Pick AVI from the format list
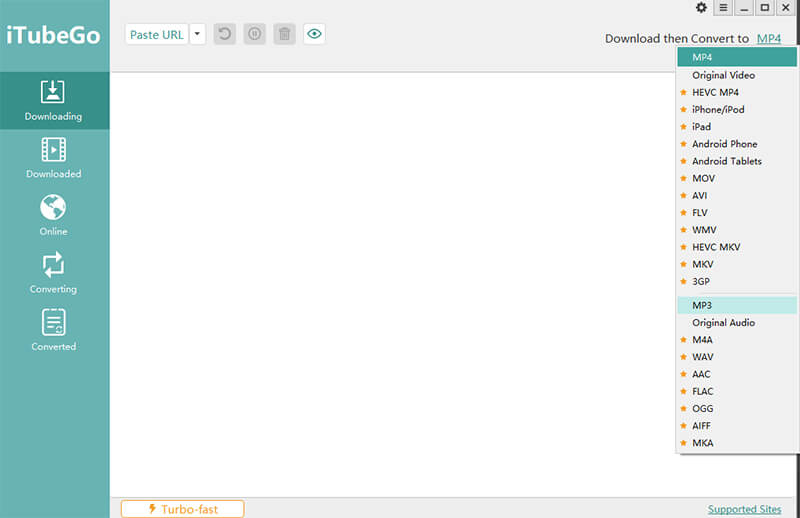The width and height of the screenshot is (800, 518). click(737, 195)
